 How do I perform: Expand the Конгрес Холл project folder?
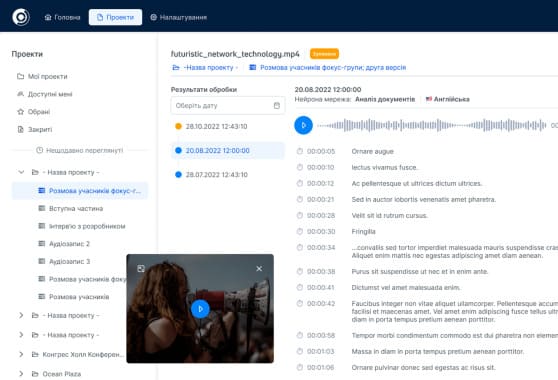pos(21,354)
